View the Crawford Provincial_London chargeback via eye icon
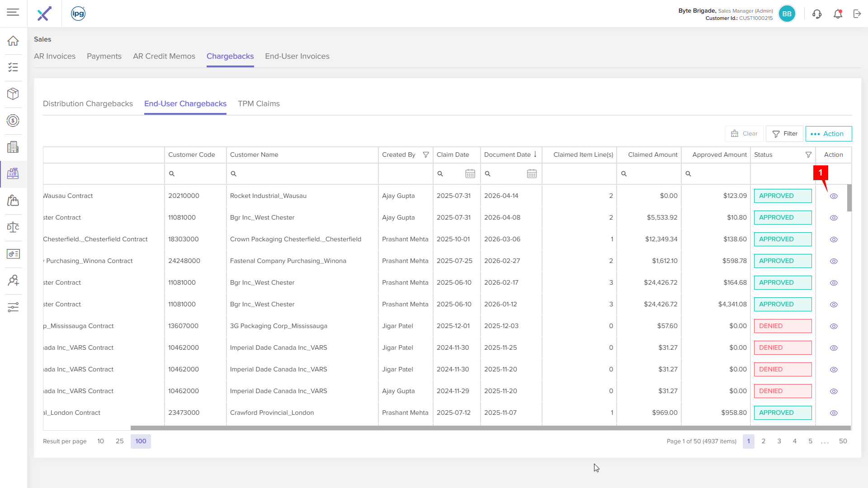 (834, 413)
